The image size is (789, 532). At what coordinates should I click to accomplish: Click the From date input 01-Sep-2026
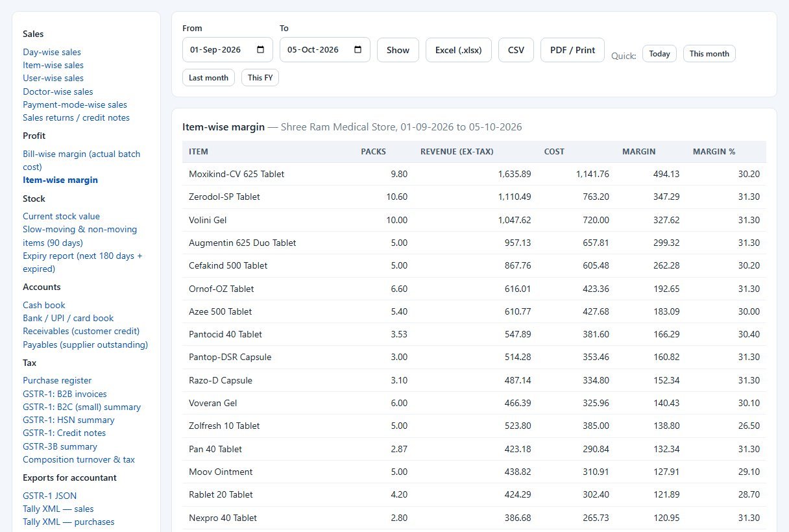point(228,50)
